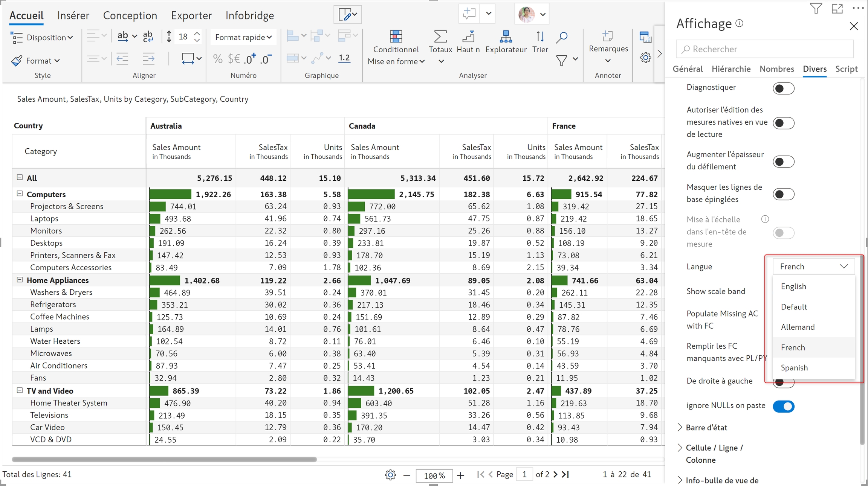Click the horizontal table scrollbar

pyautogui.click(x=164, y=459)
